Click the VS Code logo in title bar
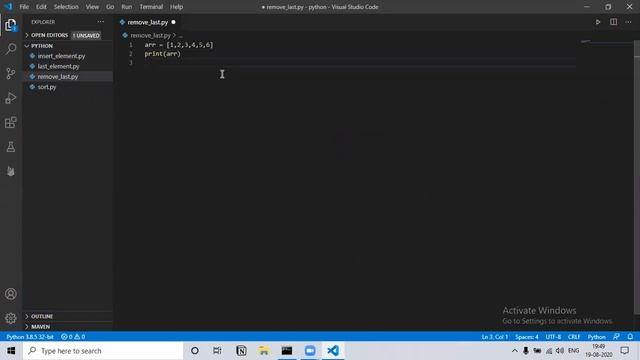The height and width of the screenshot is (360, 640). [x=8, y=7]
